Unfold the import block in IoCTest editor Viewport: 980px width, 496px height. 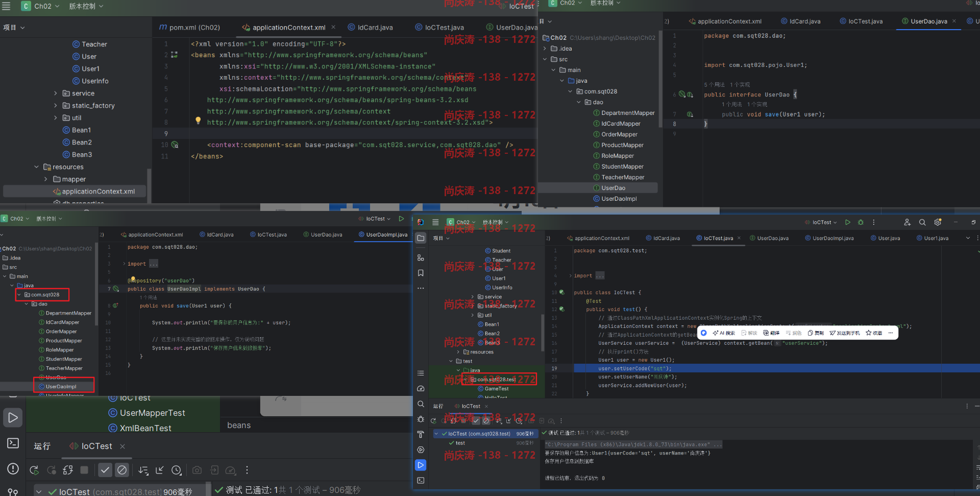pos(571,276)
